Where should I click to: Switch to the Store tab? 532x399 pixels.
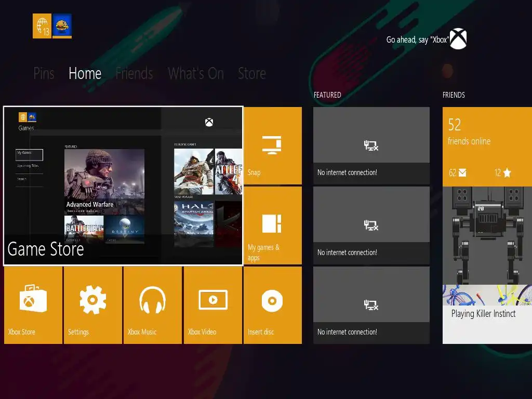click(252, 73)
